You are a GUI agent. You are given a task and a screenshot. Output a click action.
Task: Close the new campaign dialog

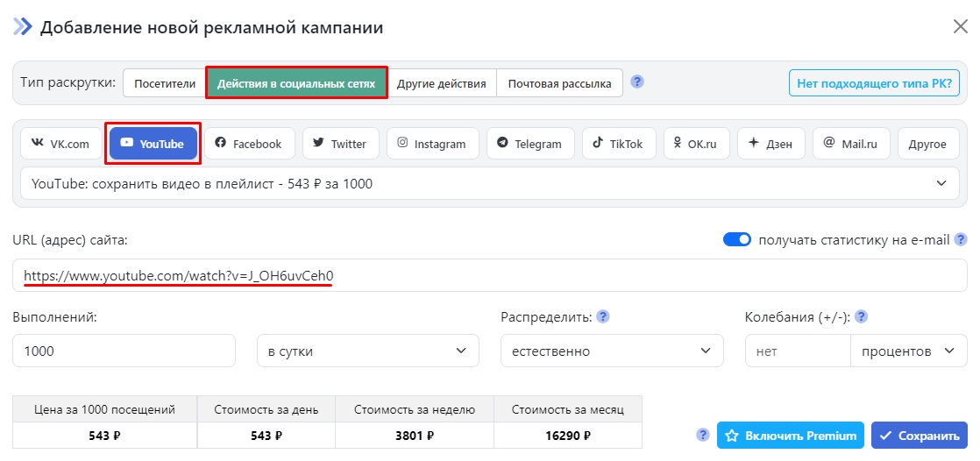(961, 26)
